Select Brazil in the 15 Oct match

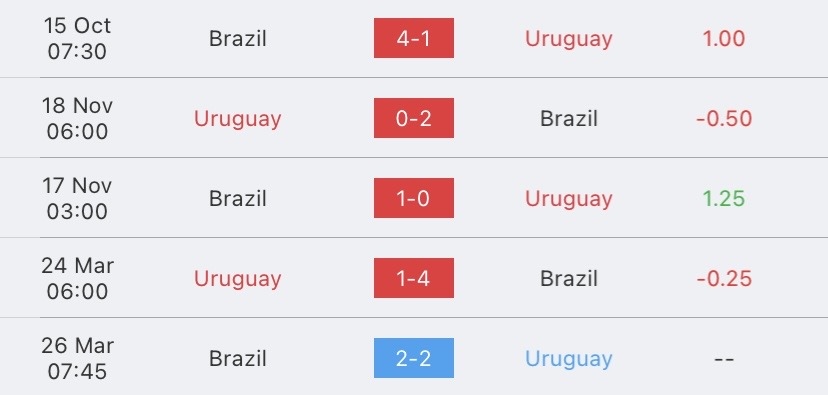tap(238, 39)
